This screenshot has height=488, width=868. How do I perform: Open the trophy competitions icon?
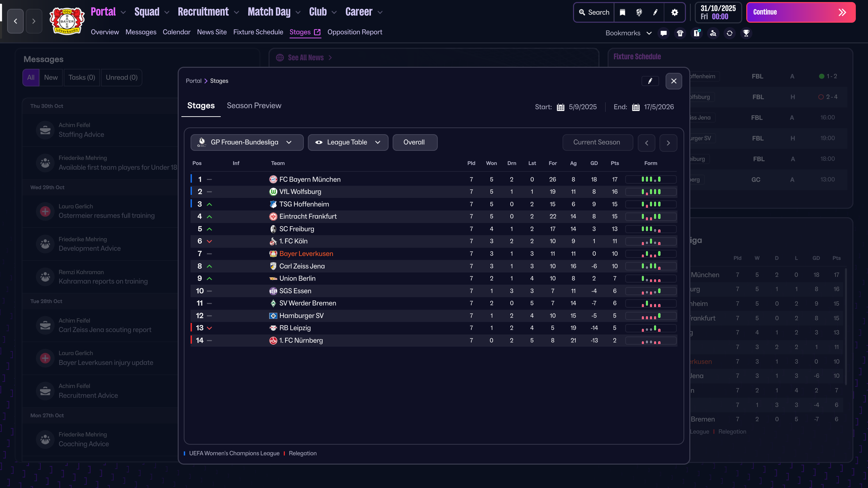pos(746,33)
